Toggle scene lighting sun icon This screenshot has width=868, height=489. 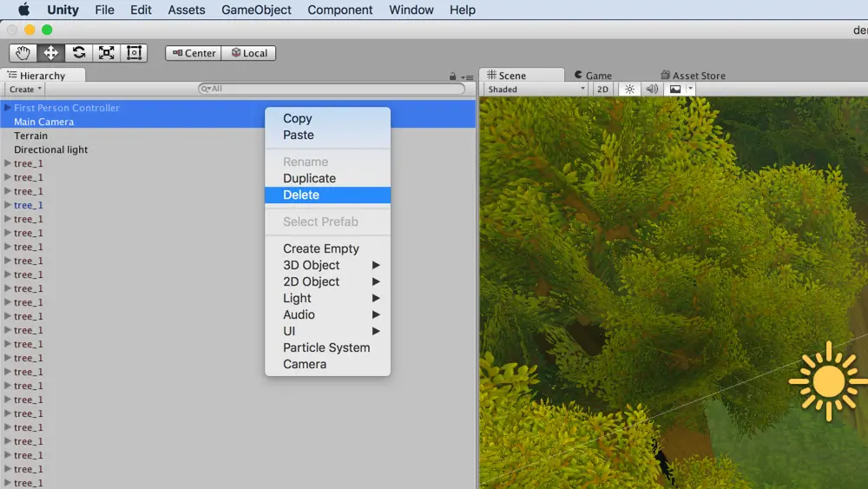629,89
